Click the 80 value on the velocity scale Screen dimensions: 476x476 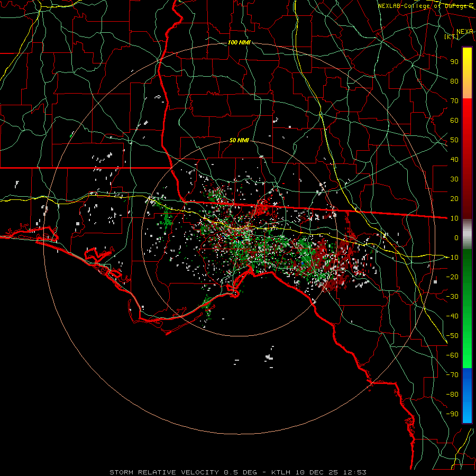pyautogui.click(x=454, y=81)
